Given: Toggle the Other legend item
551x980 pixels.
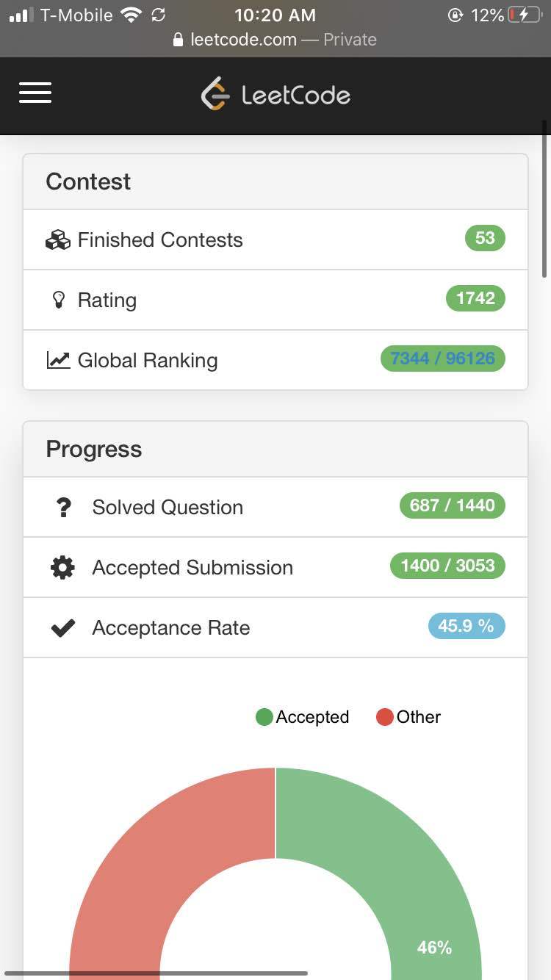Looking at the screenshot, I should coord(408,717).
